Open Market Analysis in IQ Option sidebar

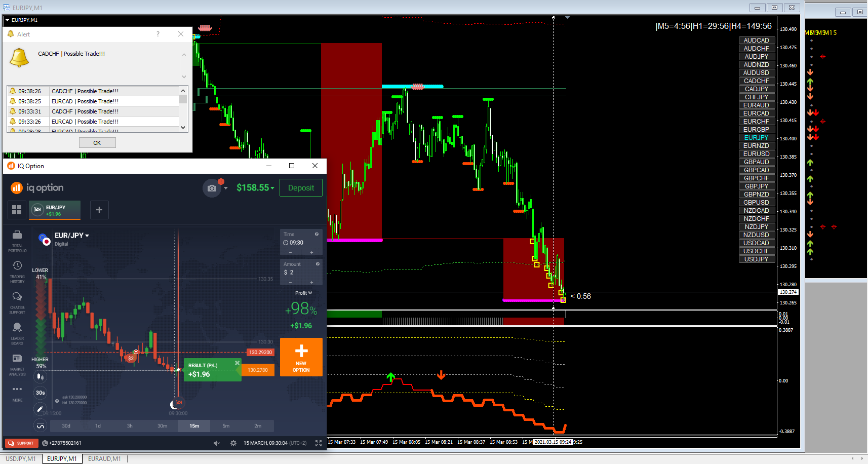[x=17, y=364]
